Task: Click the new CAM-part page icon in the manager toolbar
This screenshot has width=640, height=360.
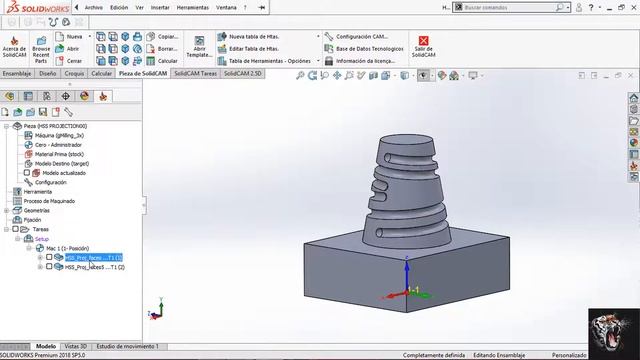Action: click(x=5, y=112)
